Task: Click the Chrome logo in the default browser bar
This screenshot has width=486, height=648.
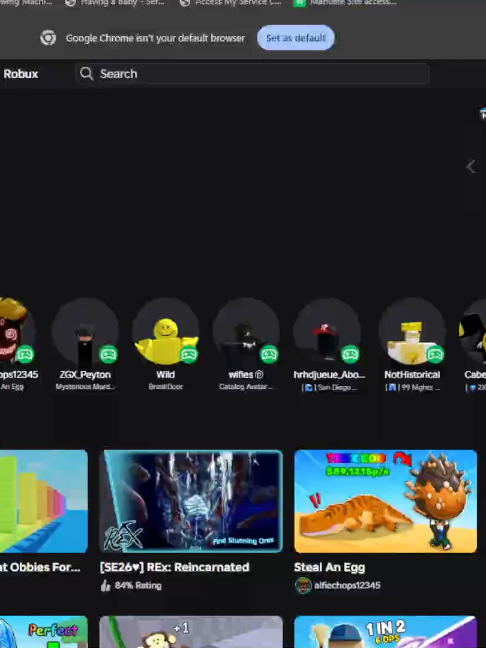Action: [48, 38]
